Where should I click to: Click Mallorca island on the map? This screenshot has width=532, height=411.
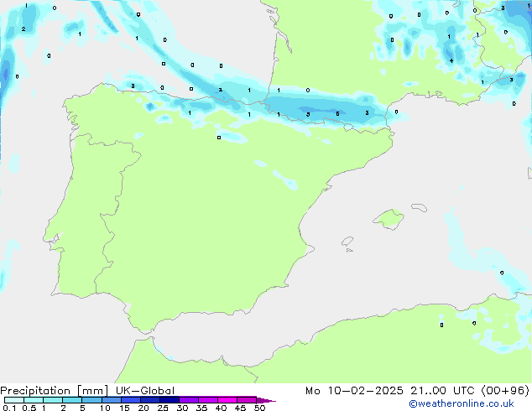pos(389,220)
